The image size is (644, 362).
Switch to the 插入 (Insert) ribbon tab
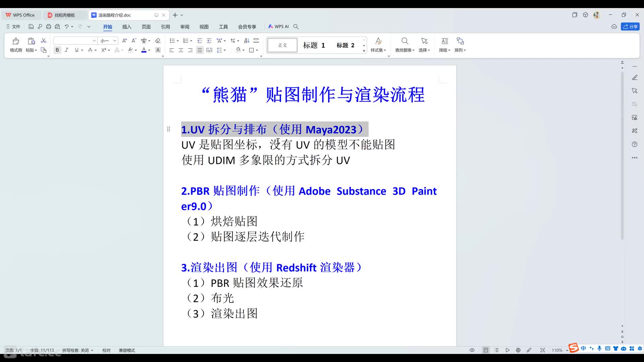point(126,27)
